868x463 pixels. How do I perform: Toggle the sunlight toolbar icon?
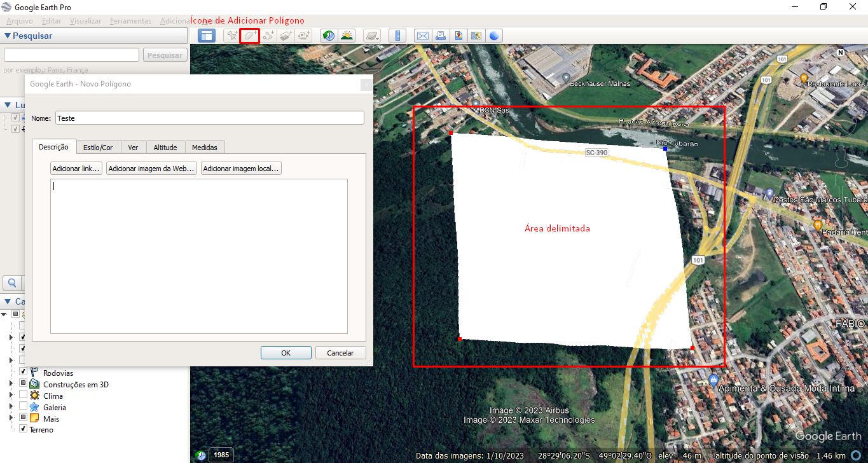(x=347, y=36)
